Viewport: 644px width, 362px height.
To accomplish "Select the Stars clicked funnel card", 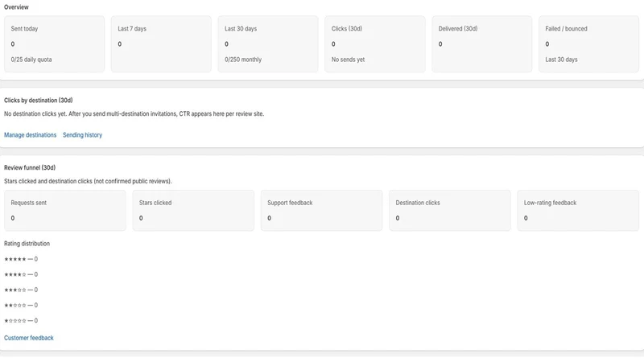I will pos(193,210).
